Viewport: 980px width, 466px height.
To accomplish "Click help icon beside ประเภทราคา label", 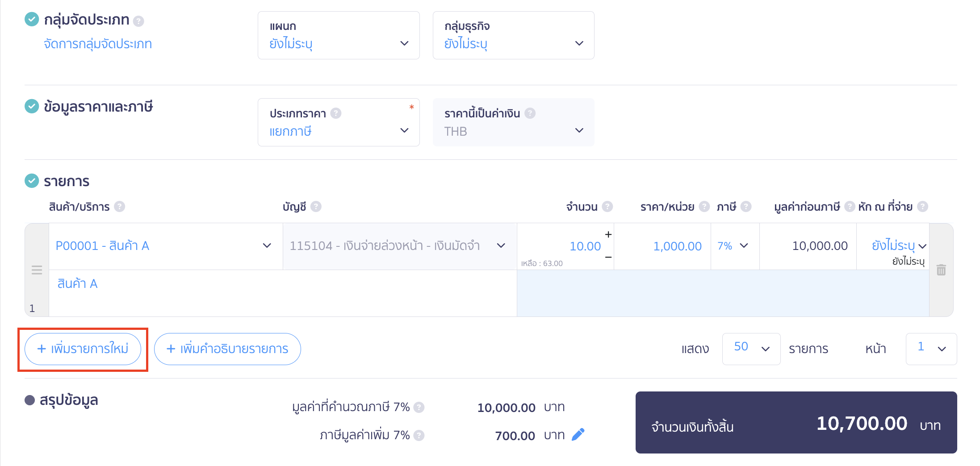I will (x=336, y=113).
